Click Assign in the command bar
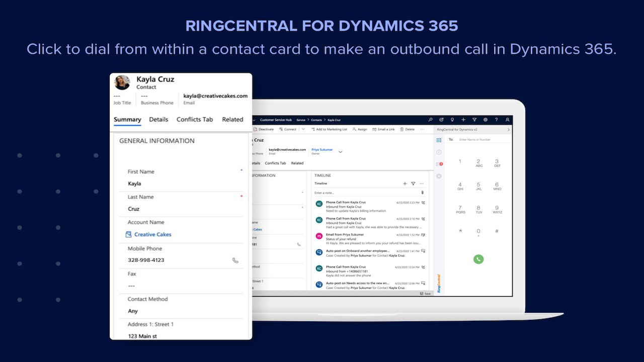 [360, 129]
